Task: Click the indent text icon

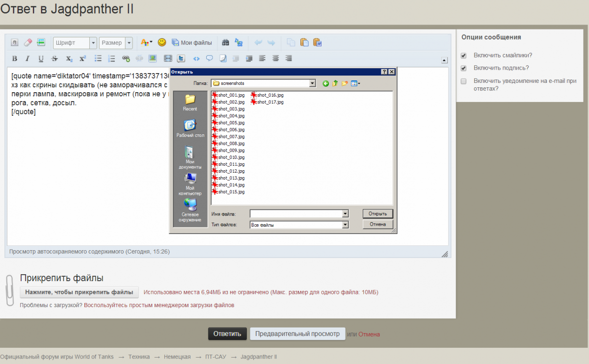Action: click(249, 58)
